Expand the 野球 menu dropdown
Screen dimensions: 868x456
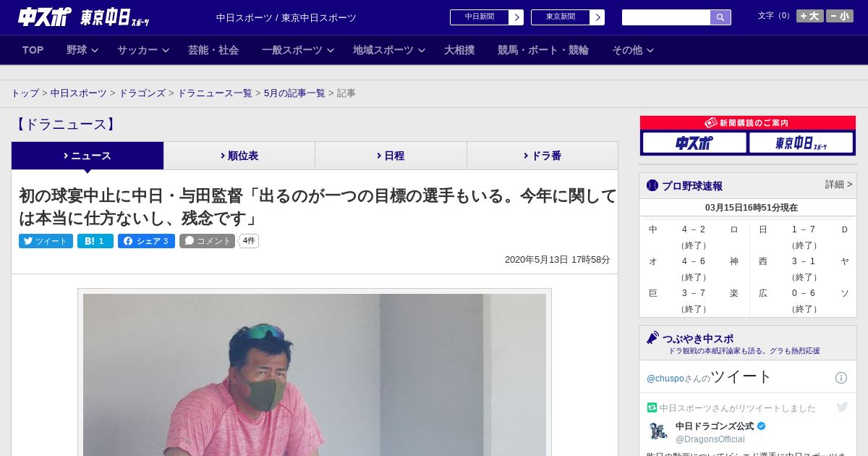(82, 50)
